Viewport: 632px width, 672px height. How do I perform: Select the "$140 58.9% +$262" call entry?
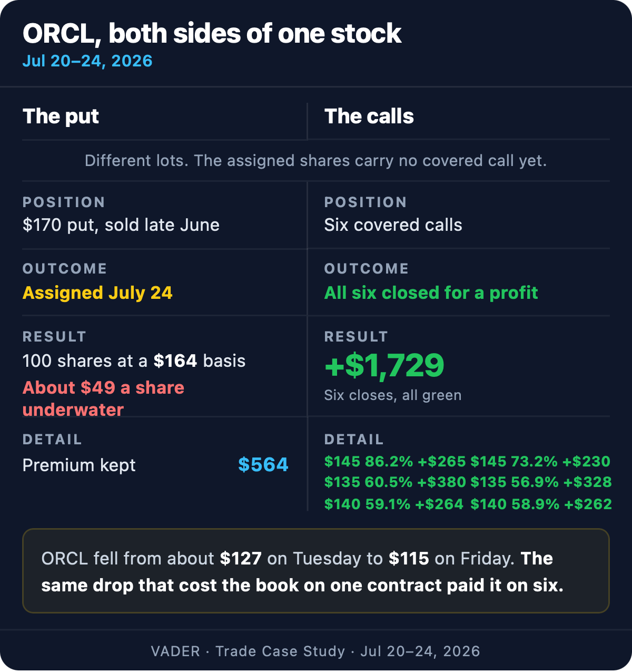(541, 504)
